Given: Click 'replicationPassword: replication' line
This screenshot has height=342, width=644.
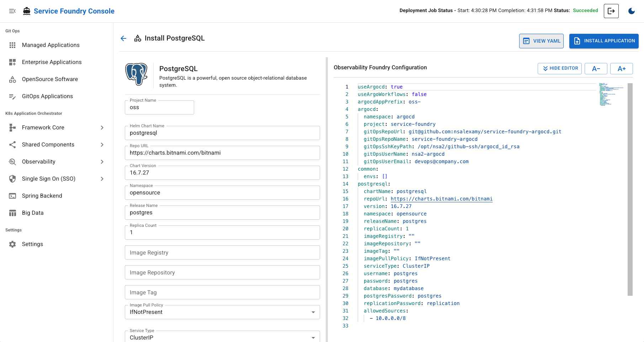Looking at the screenshot, I should pyautogui.click(x=411, y=304).
